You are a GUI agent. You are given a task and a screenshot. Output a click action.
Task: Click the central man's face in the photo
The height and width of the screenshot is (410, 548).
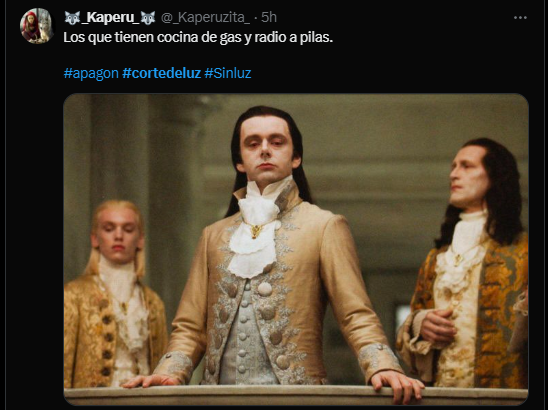tap(267, 146)
